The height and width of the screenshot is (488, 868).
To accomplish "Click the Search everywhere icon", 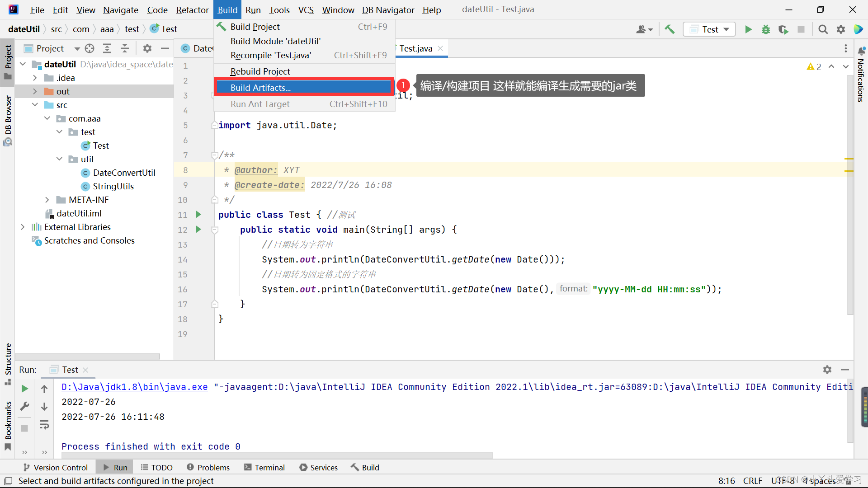I will pyautogui.click(x=823, y=28).
